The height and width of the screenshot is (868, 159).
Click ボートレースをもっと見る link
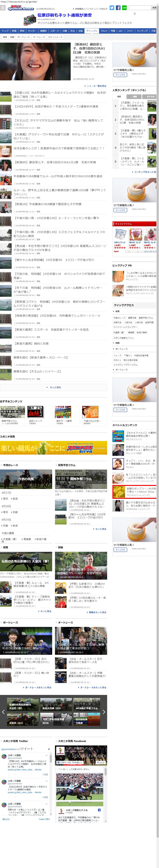(37, 687)
